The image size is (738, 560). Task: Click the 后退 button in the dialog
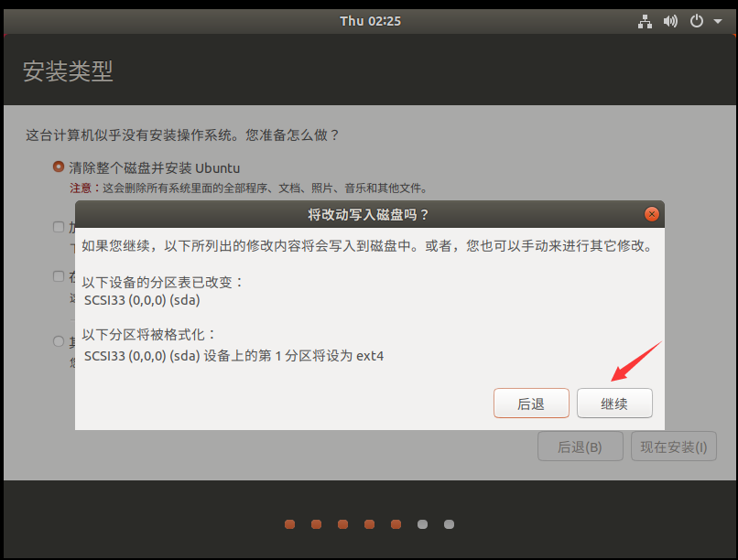click(531, 403)
